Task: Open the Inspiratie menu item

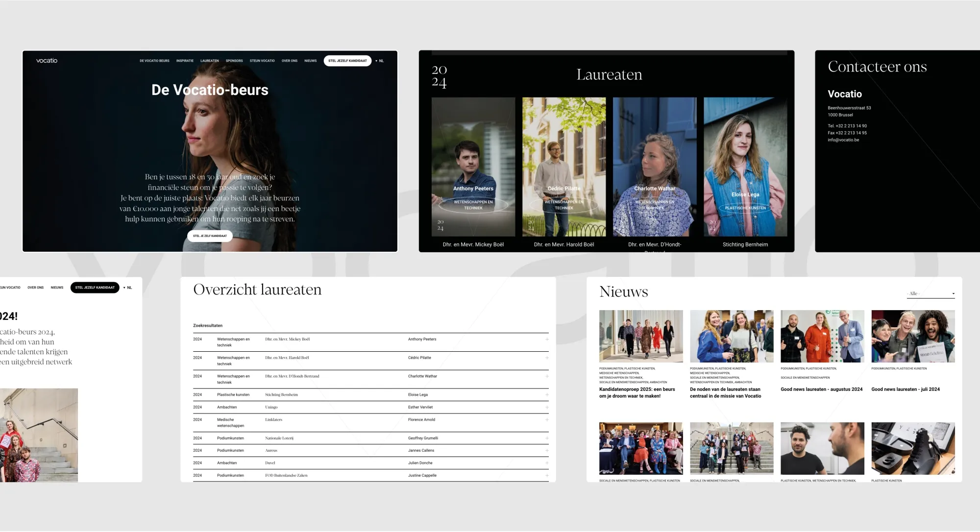Action: (185, 61)
